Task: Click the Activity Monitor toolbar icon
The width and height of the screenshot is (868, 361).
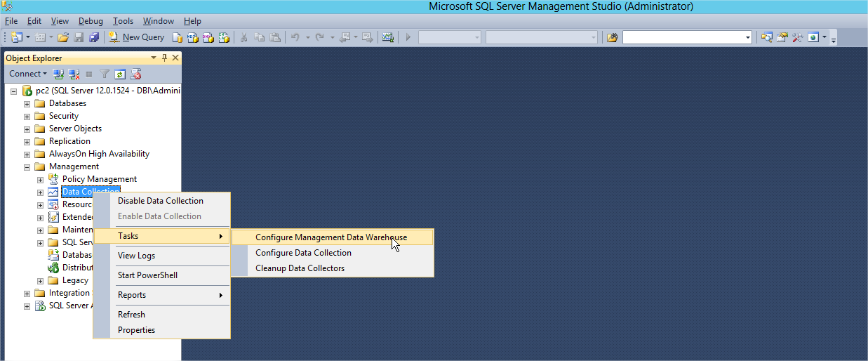Action: (387, 37)
